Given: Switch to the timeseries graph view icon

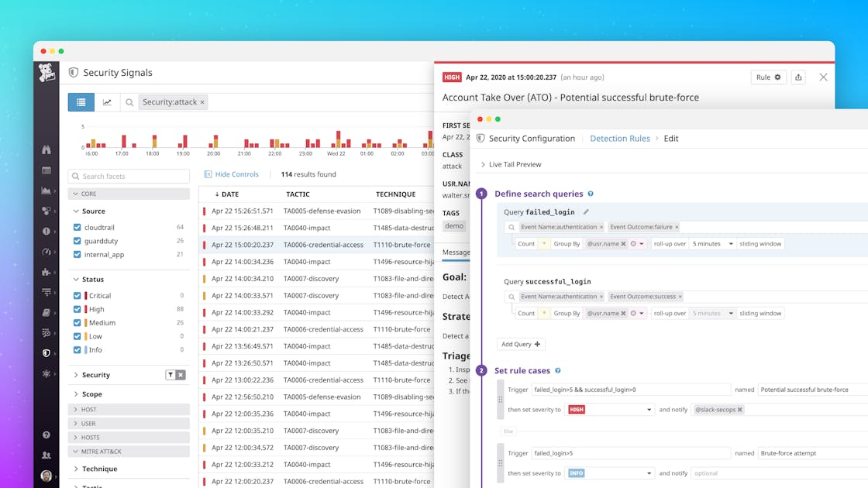Looking at the screenshot, I should point(107,101).
